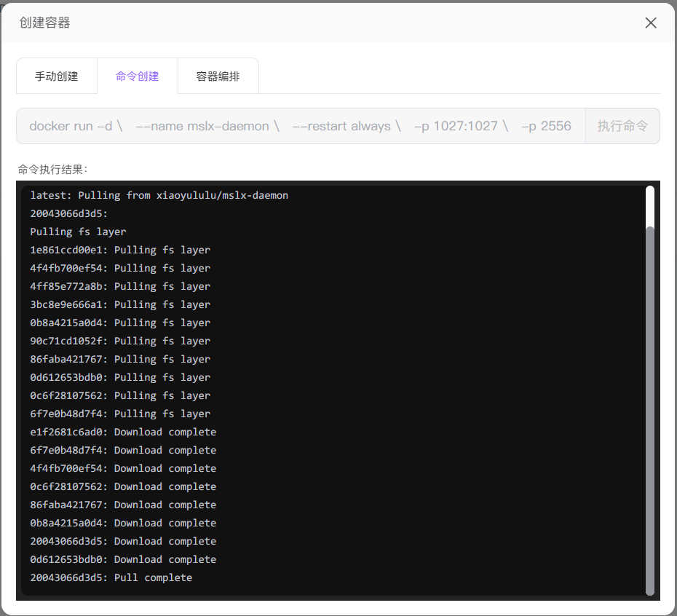Image resolution: width=677 pixels, height=616 pixels.
Task: Select the e1f2681c6ad0 Download complete line
Action: point(123,432)
